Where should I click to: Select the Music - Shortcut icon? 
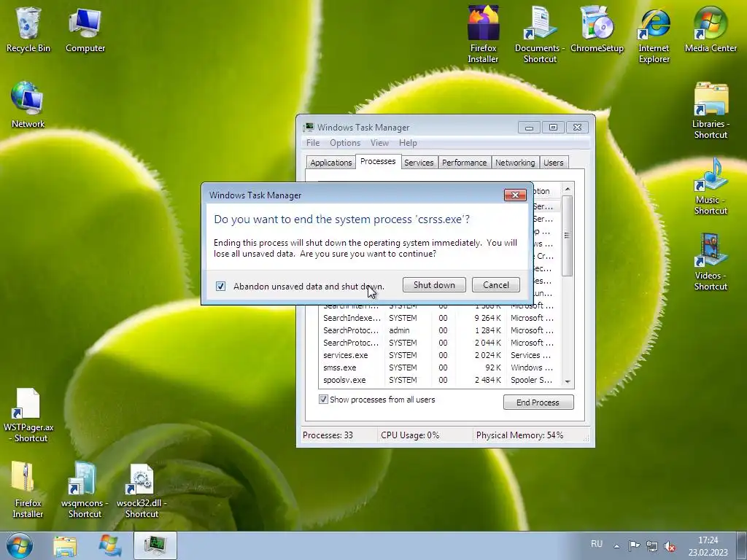pos(711,187)
